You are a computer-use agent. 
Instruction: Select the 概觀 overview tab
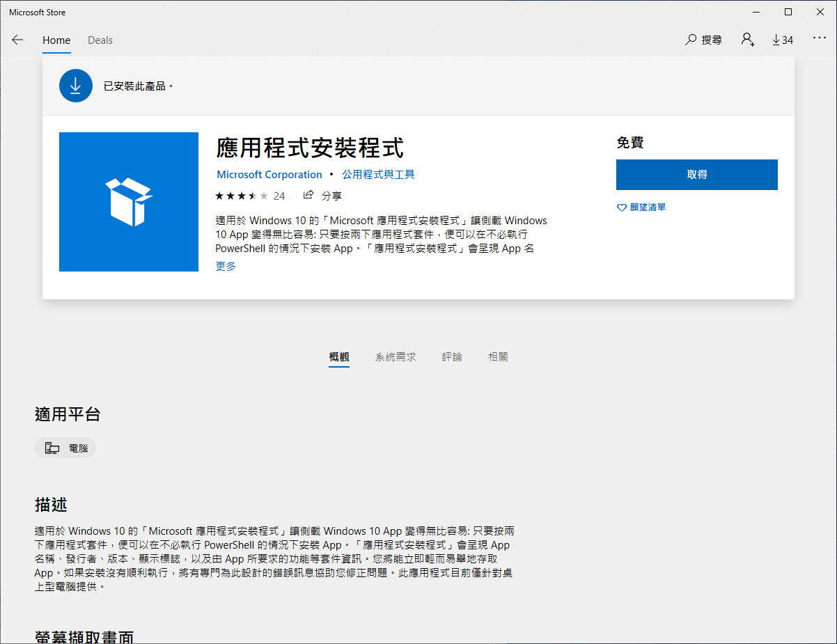[339, 357]
